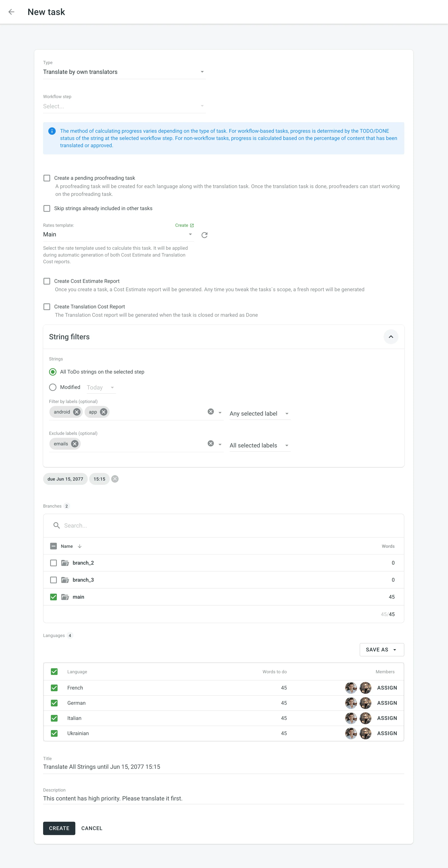
Task: Refresh the rates template list
Action: [x=204, y=235]
